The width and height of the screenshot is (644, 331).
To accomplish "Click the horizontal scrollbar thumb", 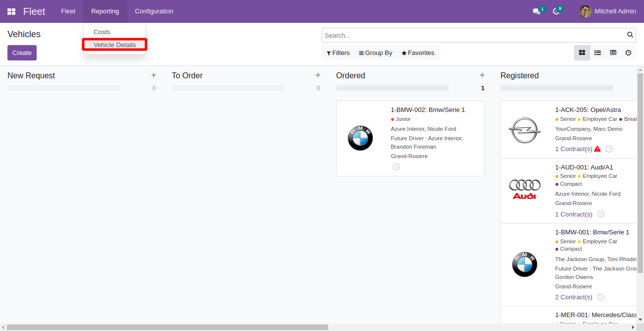I will tap(168, 327).
